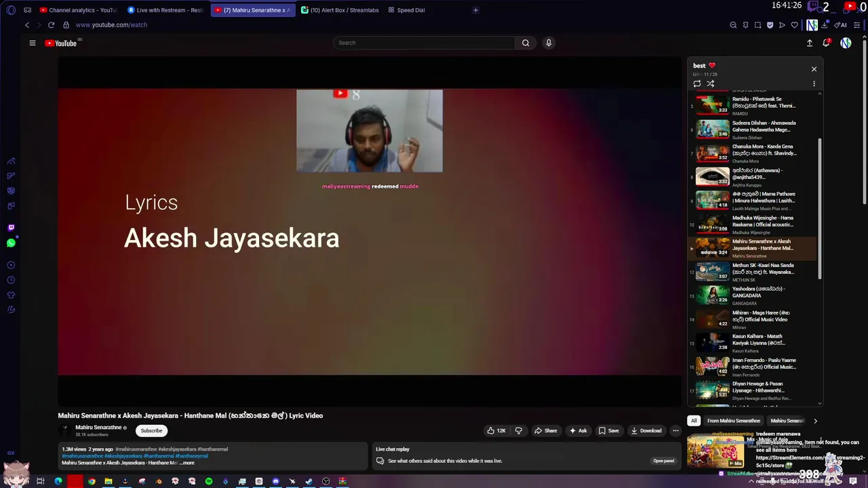Toggle loop playlist in best playlist

[x=696, y=84]
